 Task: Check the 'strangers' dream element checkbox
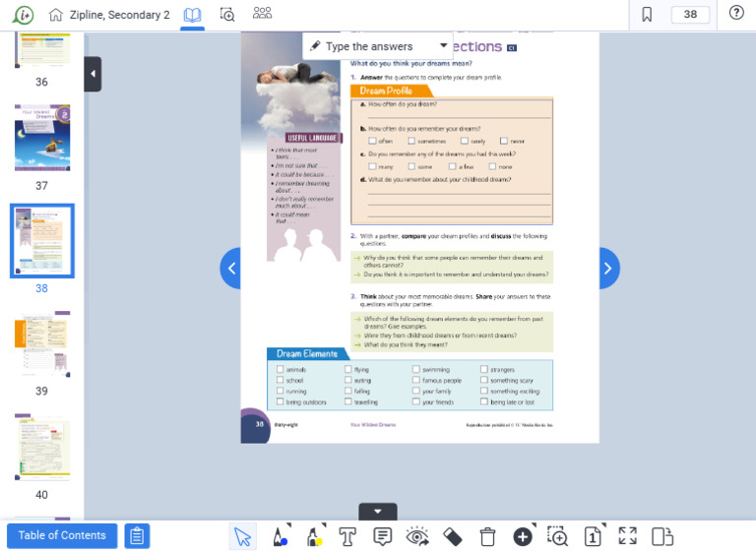pyautogui.click(x=484, y=369)
